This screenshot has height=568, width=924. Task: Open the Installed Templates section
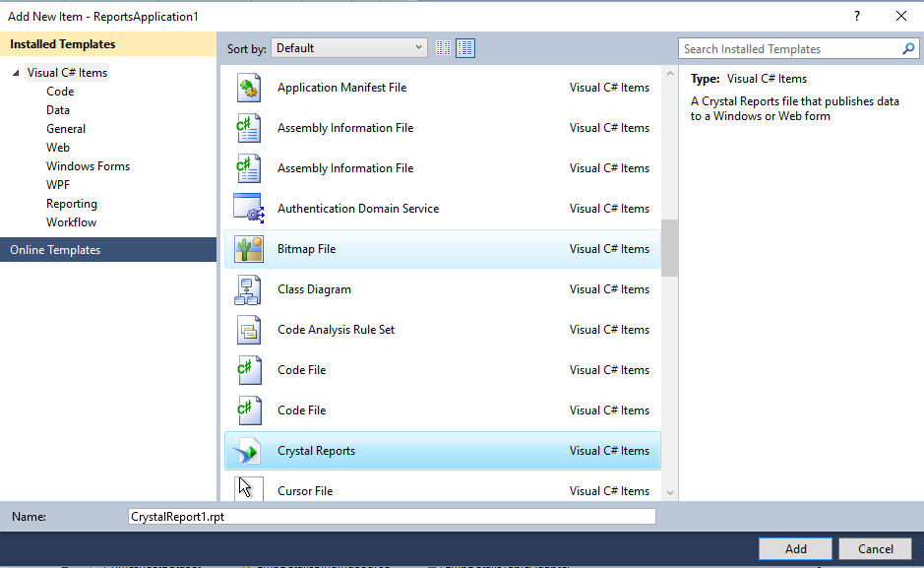click(x=108, y=44)
